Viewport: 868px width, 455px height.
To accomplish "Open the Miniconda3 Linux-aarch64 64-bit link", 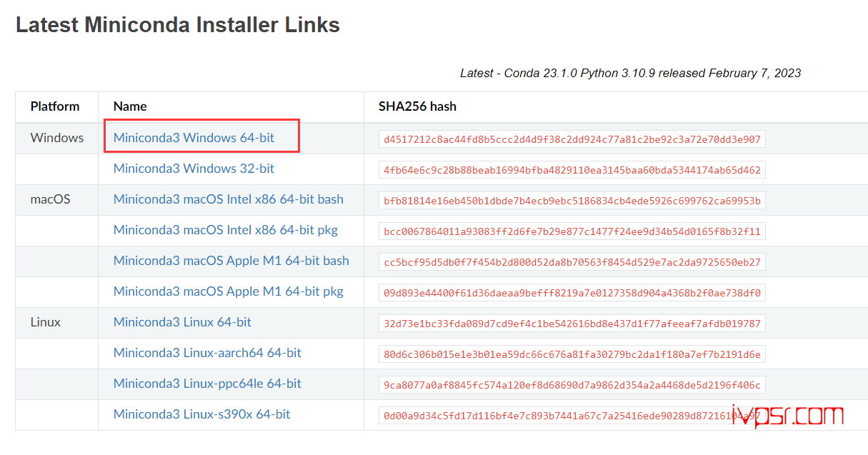I will pos(207,353).
